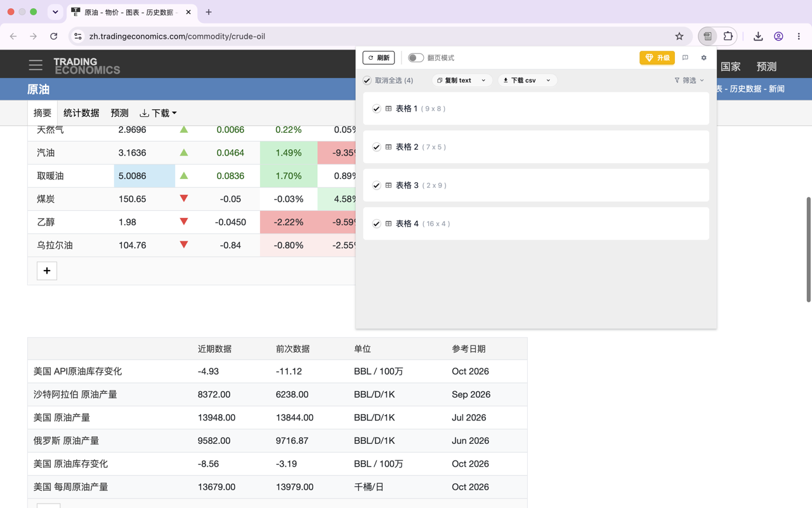
Task: Click the Sep 2026 date cell
Action: tap(471, 394)
